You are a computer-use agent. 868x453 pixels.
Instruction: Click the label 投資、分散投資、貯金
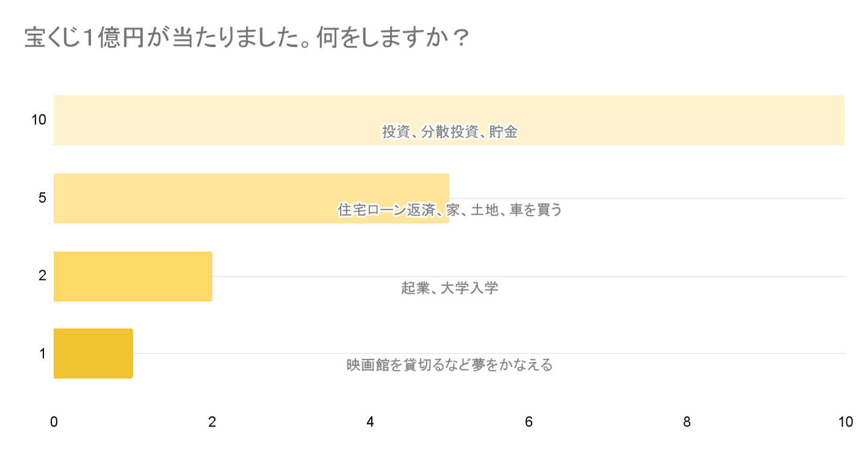[450, 132]
